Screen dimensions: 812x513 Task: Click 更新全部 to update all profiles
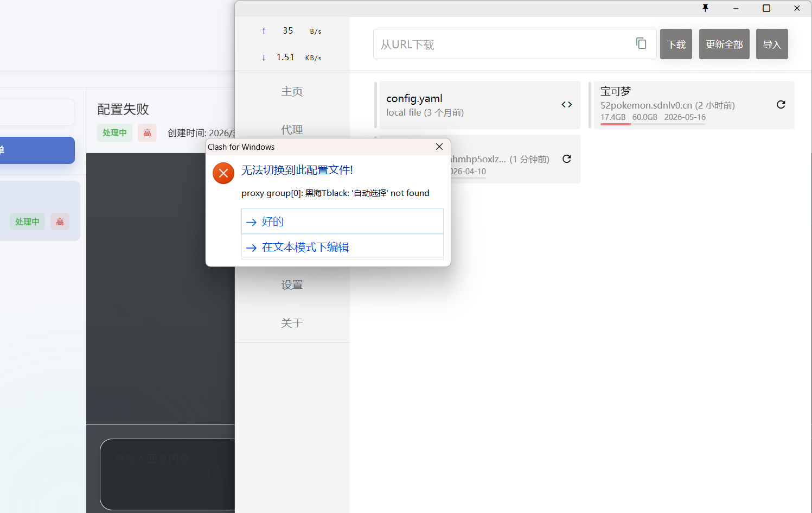[724, 44]
